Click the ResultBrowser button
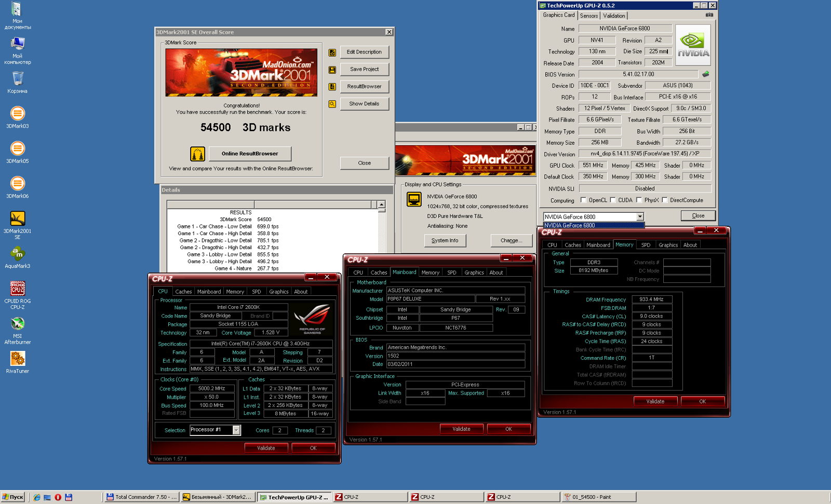 tap(365, 87)
